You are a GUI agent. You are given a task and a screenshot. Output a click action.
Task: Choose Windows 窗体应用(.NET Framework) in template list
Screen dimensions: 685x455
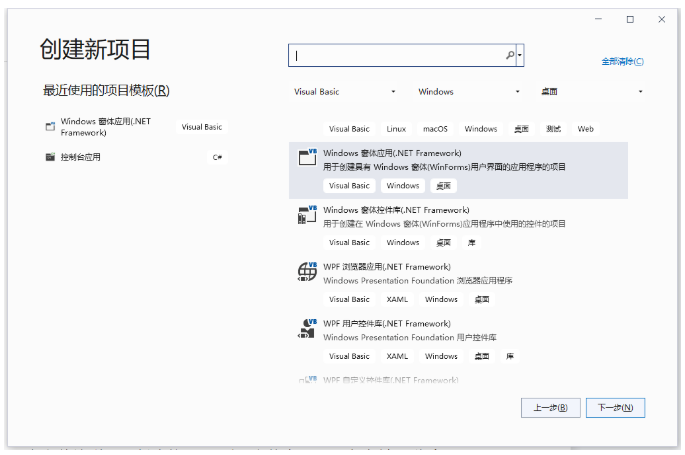point(458,170)
